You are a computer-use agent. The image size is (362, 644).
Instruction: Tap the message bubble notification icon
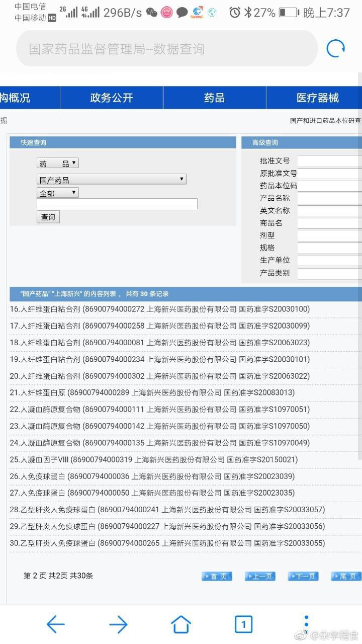(x=182, y=13)
